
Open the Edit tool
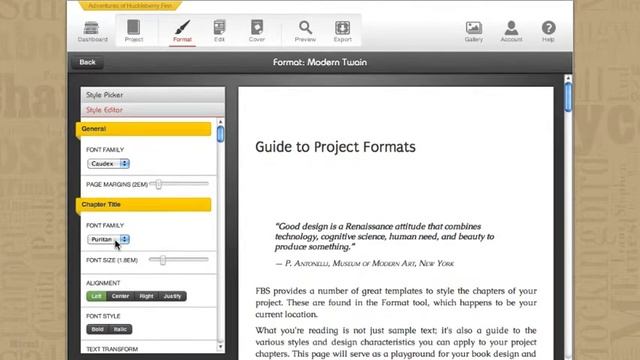click(x=219, y=31)
